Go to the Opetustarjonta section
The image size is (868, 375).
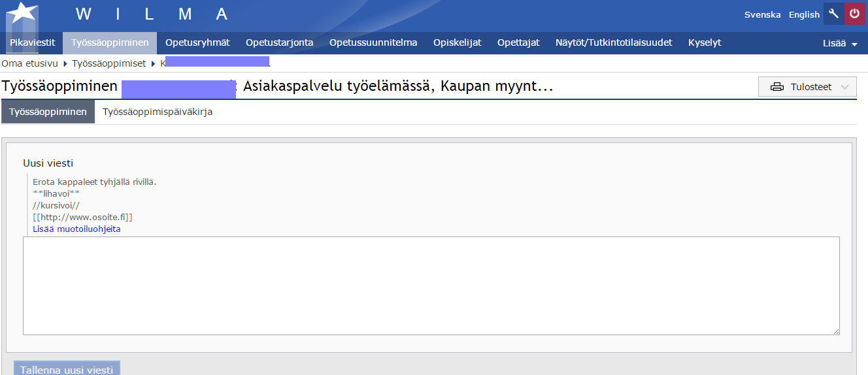[279, 42]
